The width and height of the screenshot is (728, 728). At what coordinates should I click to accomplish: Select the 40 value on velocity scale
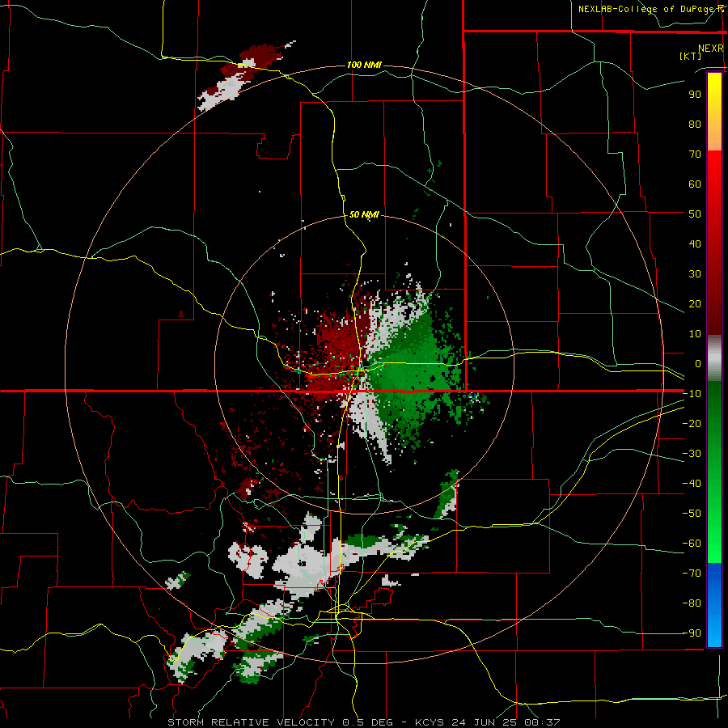[x=695, y=243]
